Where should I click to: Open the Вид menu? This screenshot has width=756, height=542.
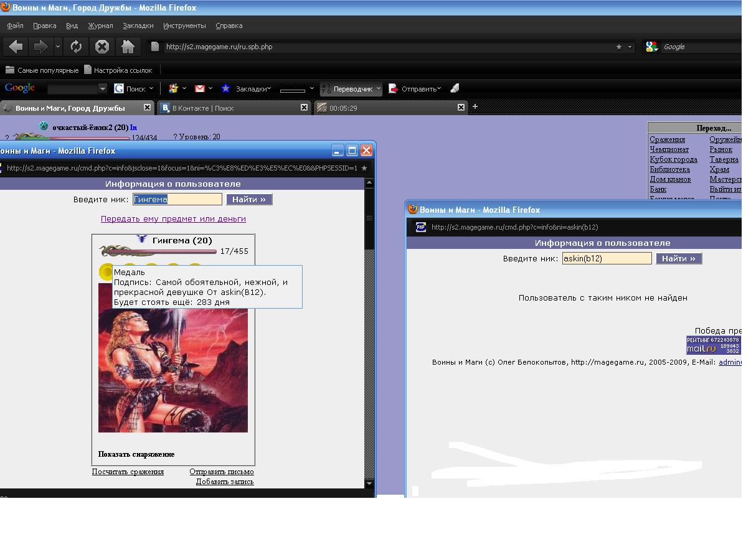(x=72, y=26)
